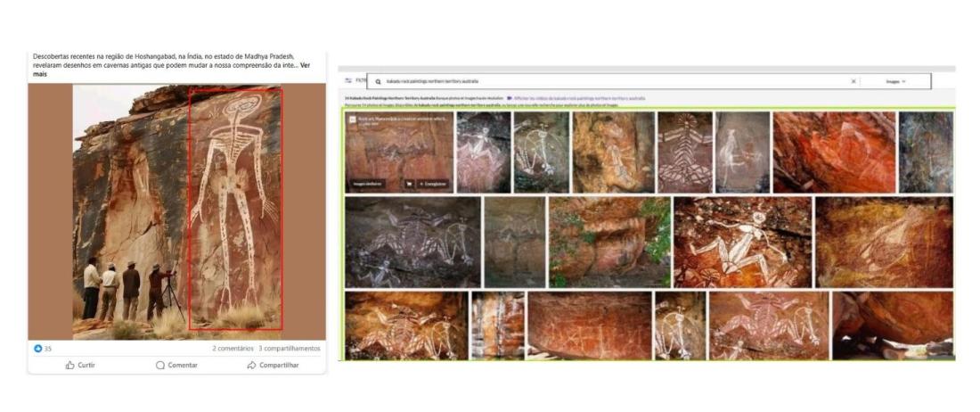Click the magnifying glass search icon

pos(378,81)
